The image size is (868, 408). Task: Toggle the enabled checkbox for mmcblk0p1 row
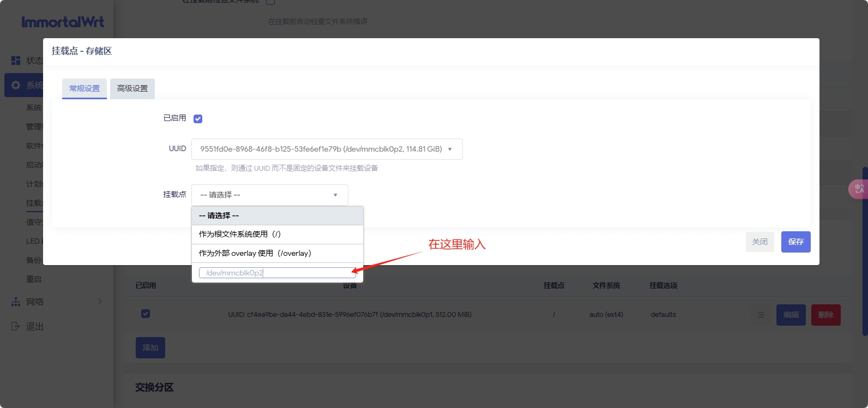tap(146, 314)
